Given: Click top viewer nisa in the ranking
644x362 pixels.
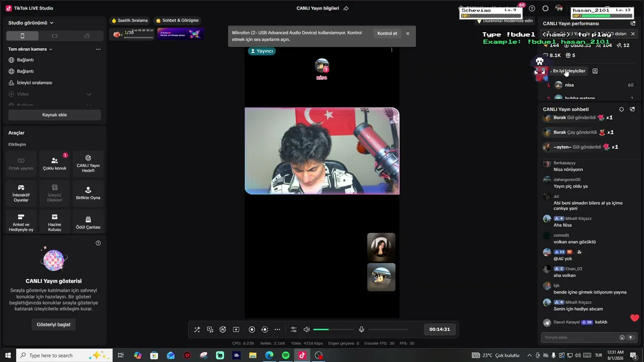Looking at the screenshot, I should coord(588,85).
